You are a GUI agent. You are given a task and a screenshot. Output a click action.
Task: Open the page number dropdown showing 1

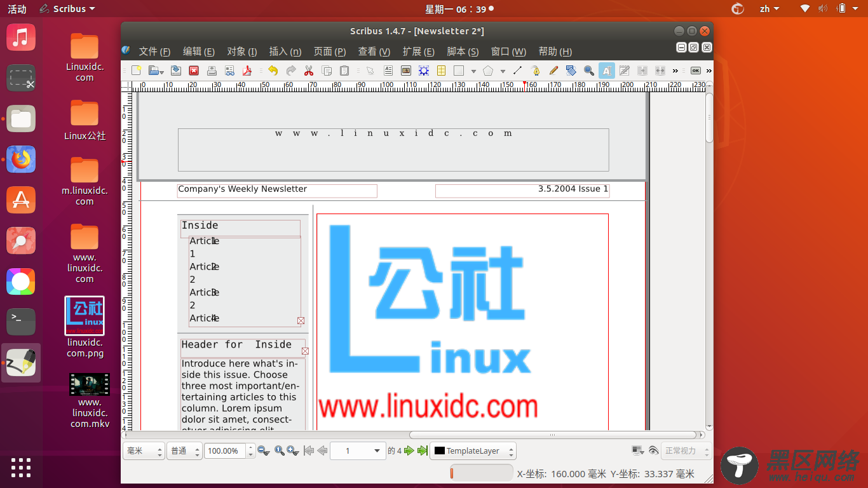pyautogui.click(x=358, y=451)
